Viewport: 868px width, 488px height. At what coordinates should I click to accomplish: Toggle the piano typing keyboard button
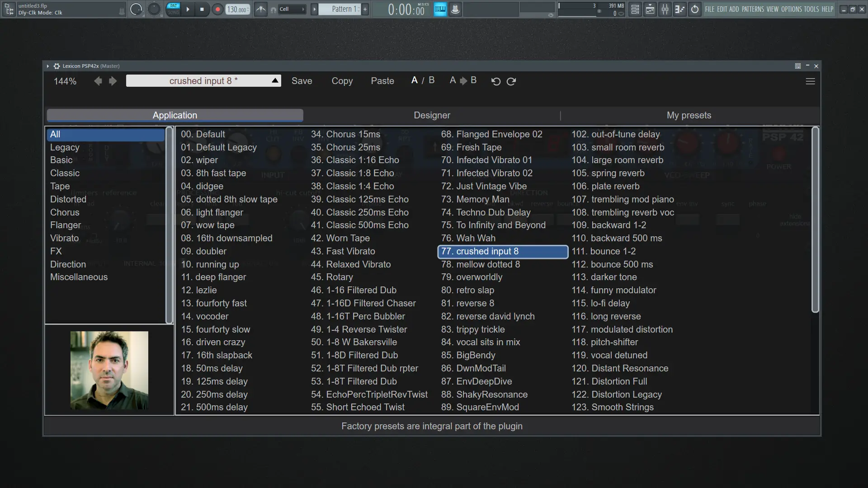pos(440,9)
